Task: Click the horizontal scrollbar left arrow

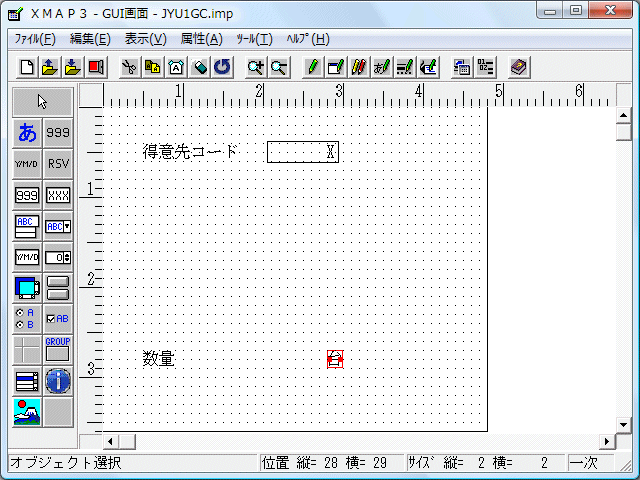Action: [111, 441]
